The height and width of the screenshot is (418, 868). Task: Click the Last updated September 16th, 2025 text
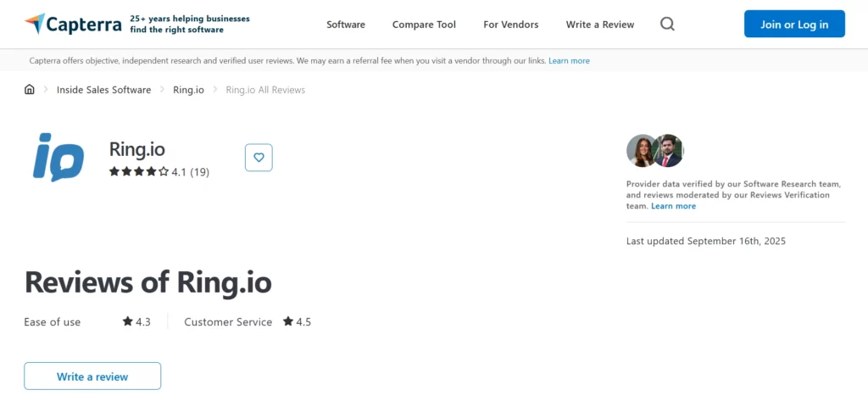pyautogui.click(x=706, y=241)
